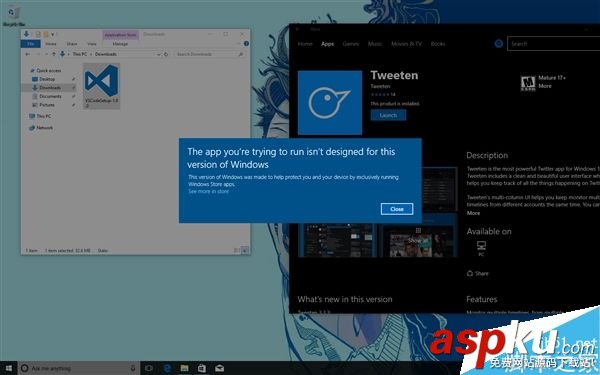The height and width of the screenshot is (375, 600).
Task: Go back using the Store back arrow
Action: (x=297, y=29)
